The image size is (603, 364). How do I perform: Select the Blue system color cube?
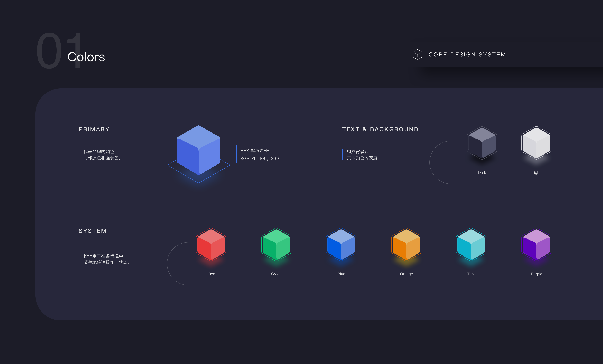(x=341, y=244)
